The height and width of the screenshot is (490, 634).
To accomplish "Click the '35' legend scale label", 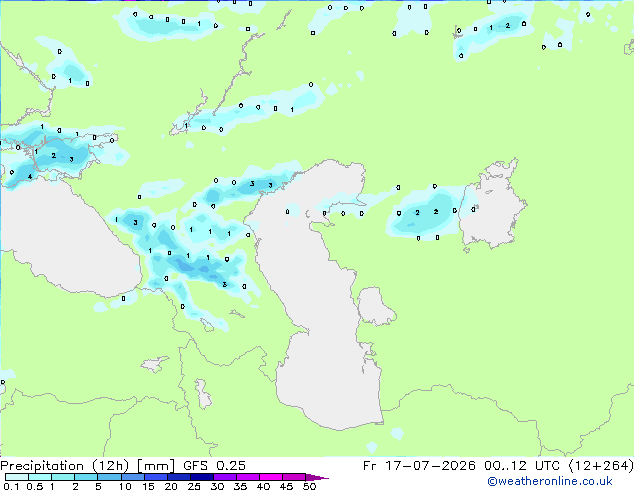I will pyautogui.click(x=240, y=486).
